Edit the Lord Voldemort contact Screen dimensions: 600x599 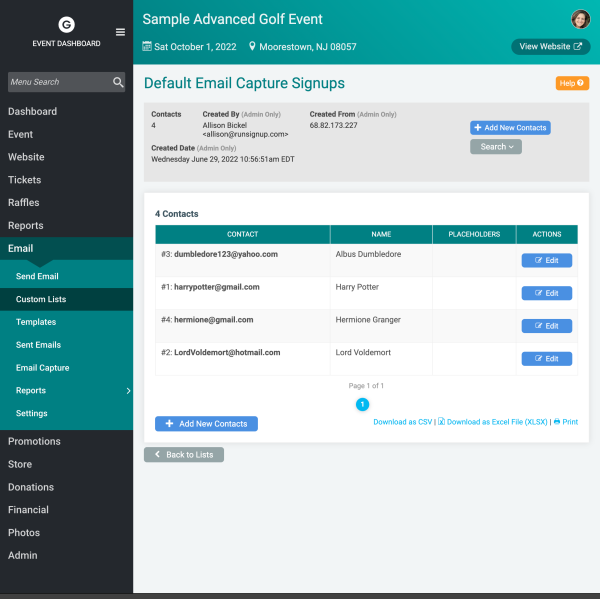tap(546, 359)
